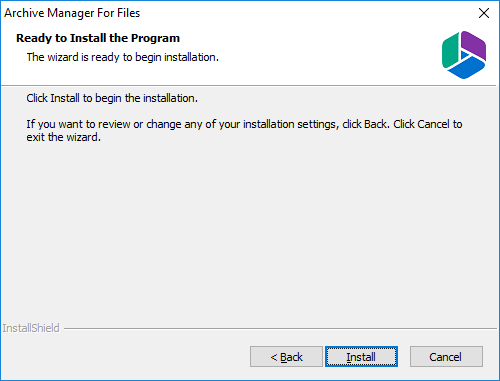Cancel the setup wizard
Viewport: 500px width, 381px height.
pyautogui.click(x=446, y=357)
